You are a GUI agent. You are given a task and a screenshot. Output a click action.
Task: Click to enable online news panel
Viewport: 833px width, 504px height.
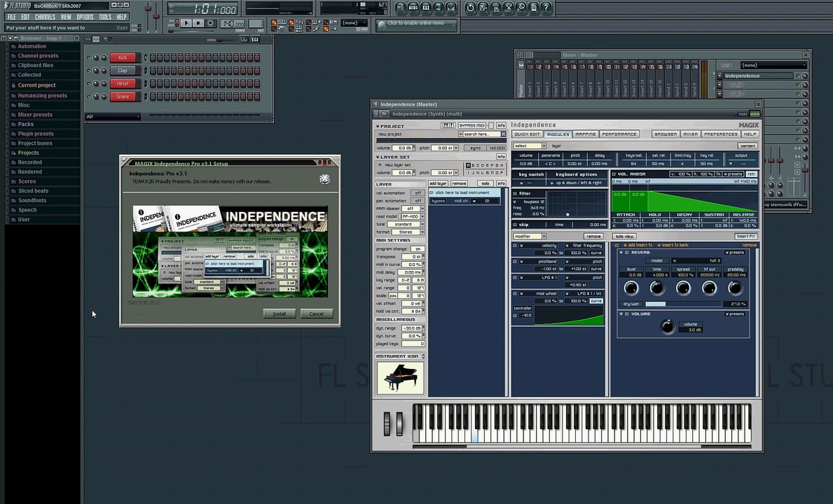coord(416,24)
